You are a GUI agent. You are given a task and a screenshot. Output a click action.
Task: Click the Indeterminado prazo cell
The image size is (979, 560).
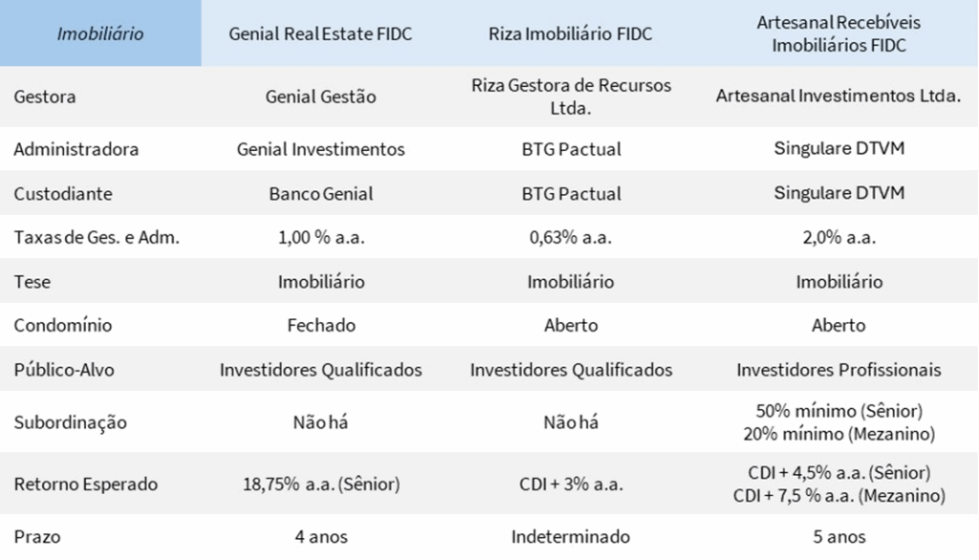click(x=571, y=537)
